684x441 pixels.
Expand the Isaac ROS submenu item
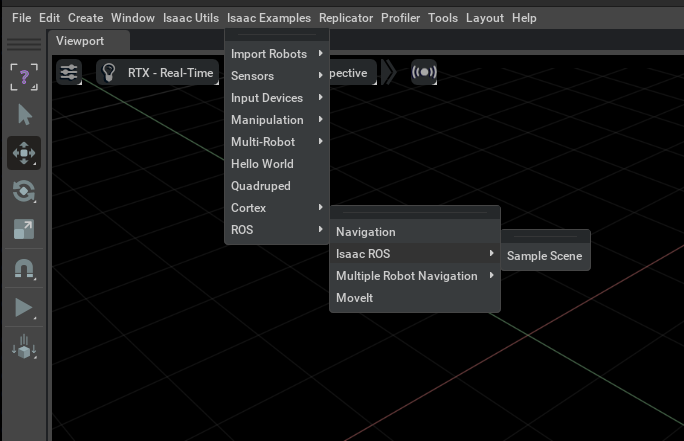point(415,254)
